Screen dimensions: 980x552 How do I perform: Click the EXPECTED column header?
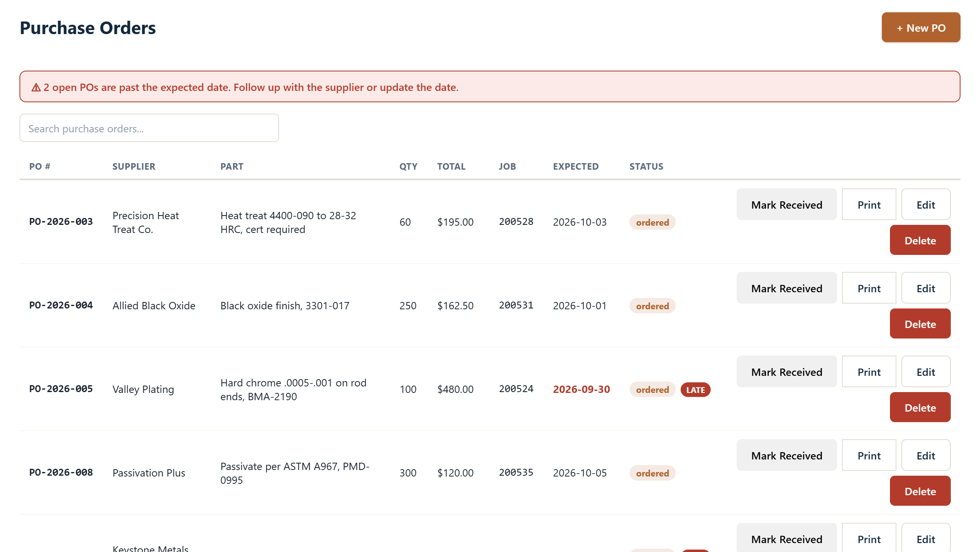click(576, 166)
